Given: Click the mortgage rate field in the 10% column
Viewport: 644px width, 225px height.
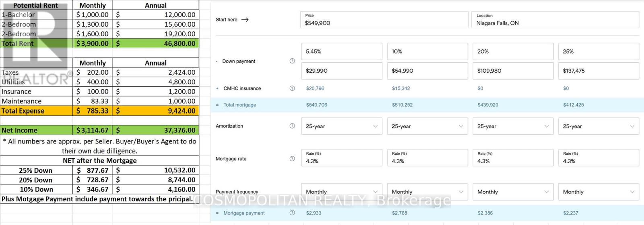Looking at the screenshot, I should point(427,158).
